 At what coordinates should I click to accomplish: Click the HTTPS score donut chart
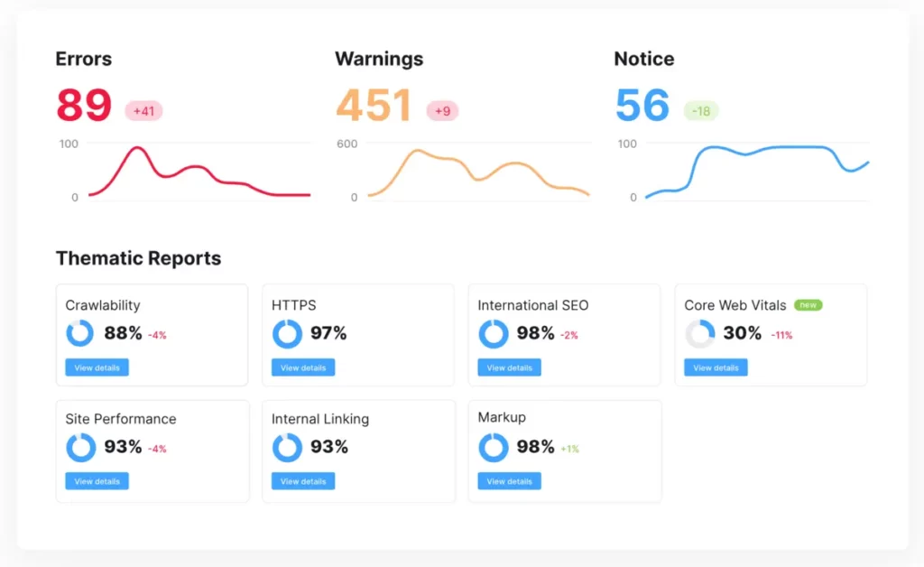286,333
